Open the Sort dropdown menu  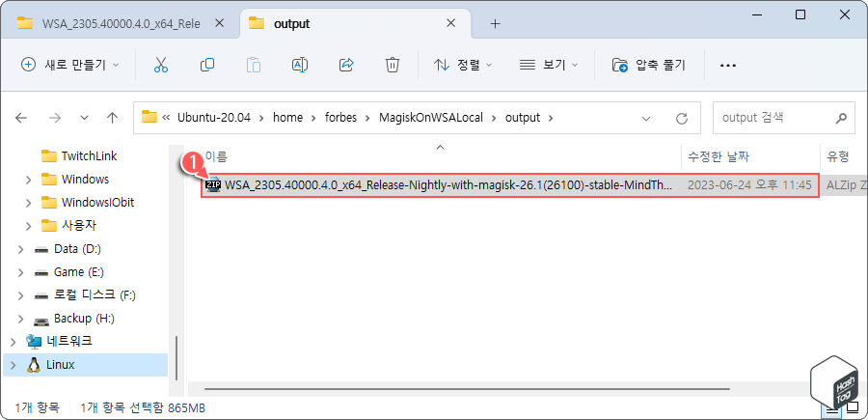pyautogui.click(x=463, y=65)
